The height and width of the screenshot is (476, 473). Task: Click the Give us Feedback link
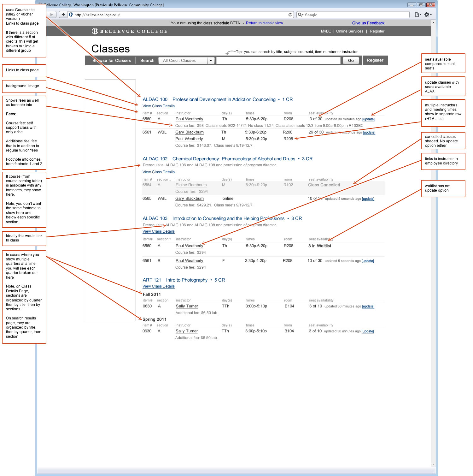click(368, 23)
